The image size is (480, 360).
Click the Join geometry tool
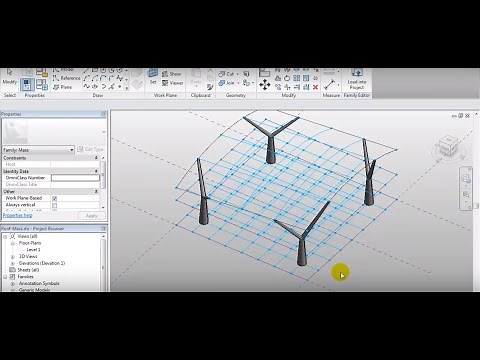226,83
